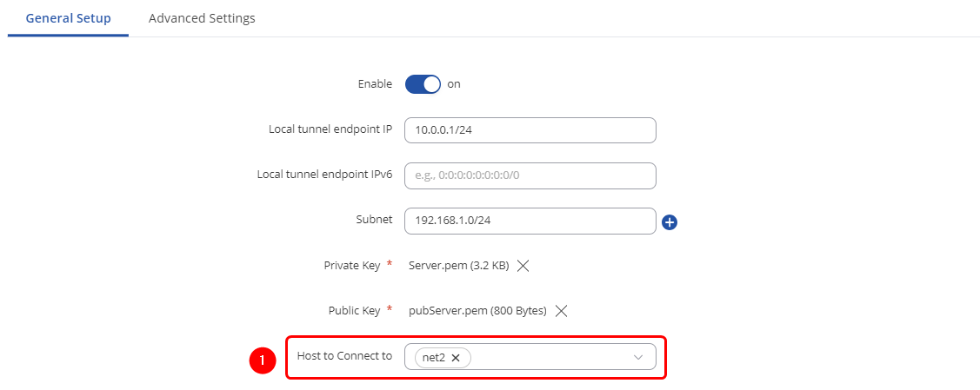Click the Public Key label
Viewport: 980px width, 390px height.
tap(355, 311)
